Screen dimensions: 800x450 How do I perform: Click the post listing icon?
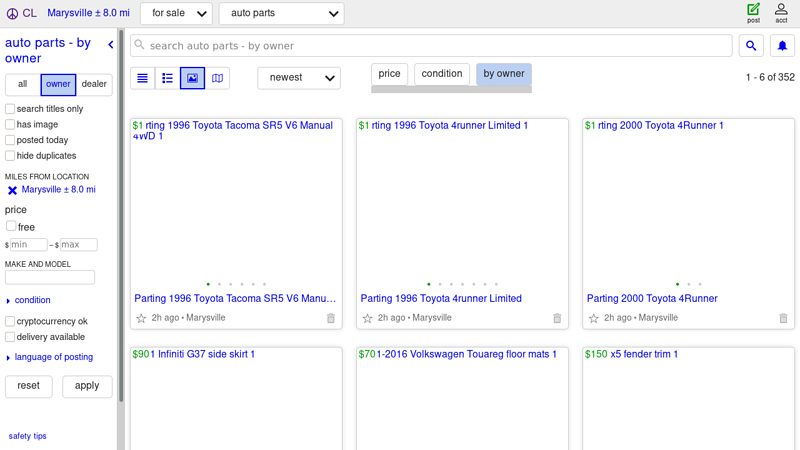[753, 13]
